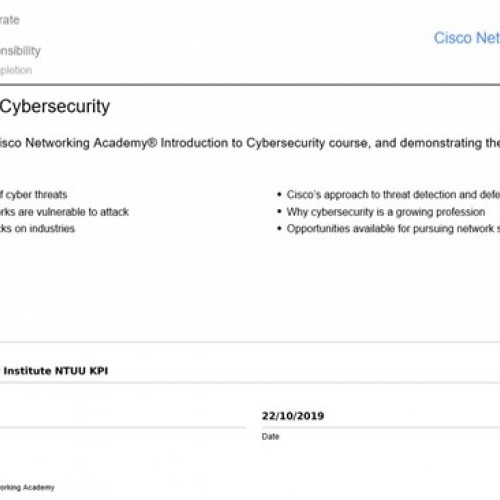Click 'Opportunities available for pursuing network' bullet

click(x=393, y=229)
